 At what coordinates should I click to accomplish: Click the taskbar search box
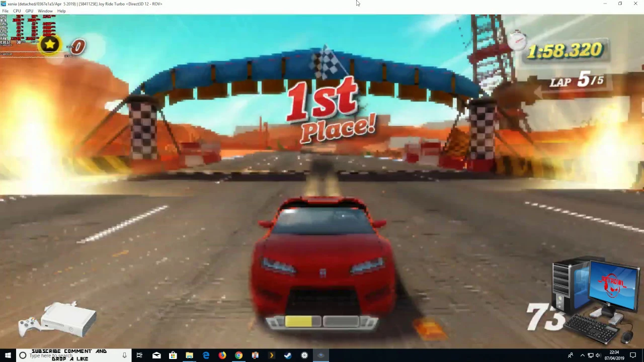click(73, 355)
